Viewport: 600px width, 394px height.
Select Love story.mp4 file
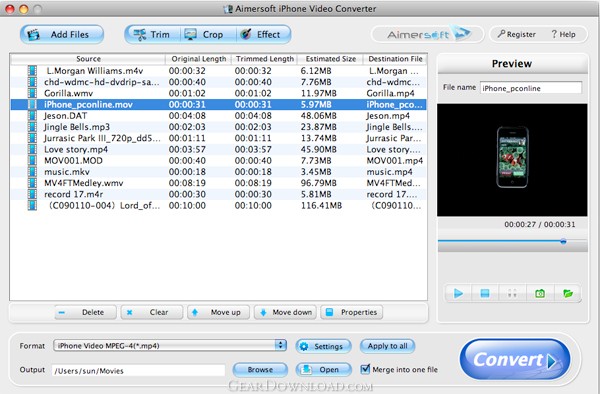click(218, 149)
